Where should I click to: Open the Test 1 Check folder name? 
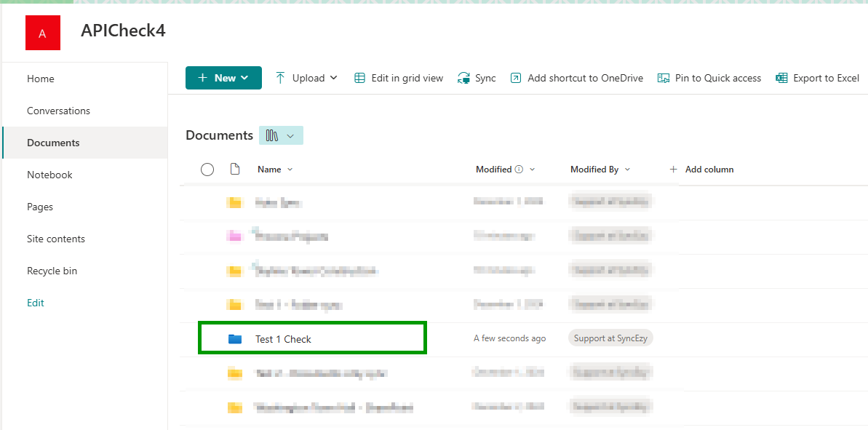(x=283, y=339)
